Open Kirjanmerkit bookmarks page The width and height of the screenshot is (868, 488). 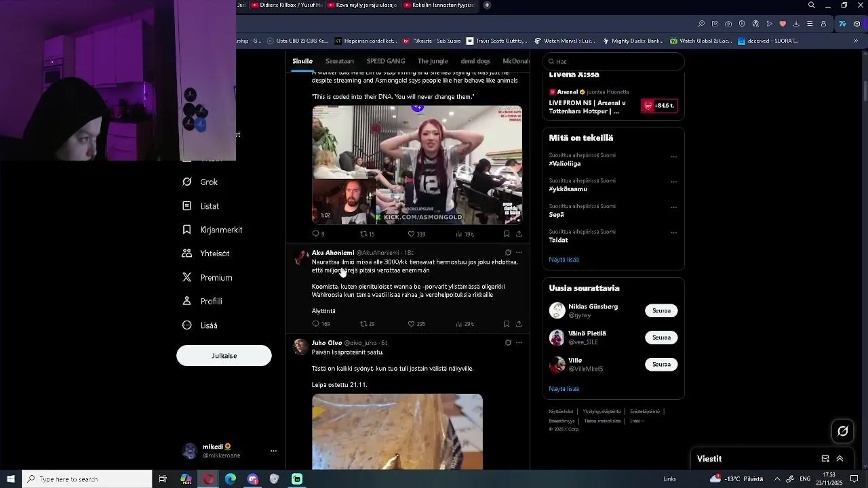pos(212,230)
